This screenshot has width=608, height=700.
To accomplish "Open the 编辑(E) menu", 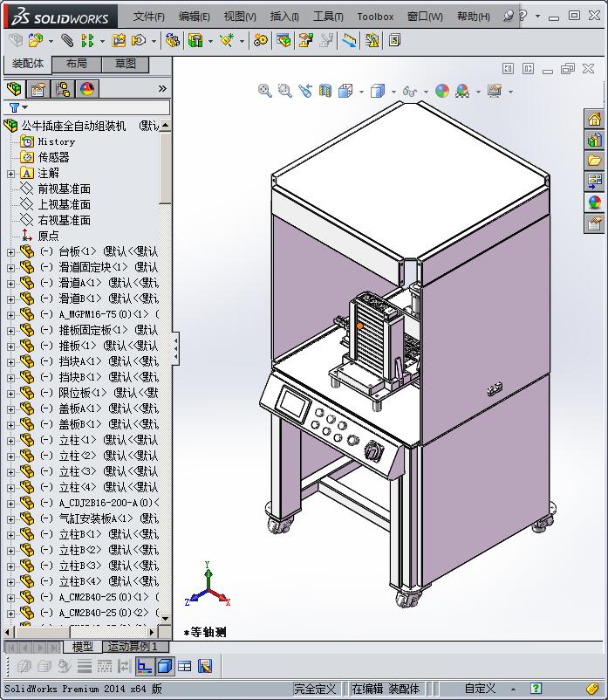I will tap(194, 17).
